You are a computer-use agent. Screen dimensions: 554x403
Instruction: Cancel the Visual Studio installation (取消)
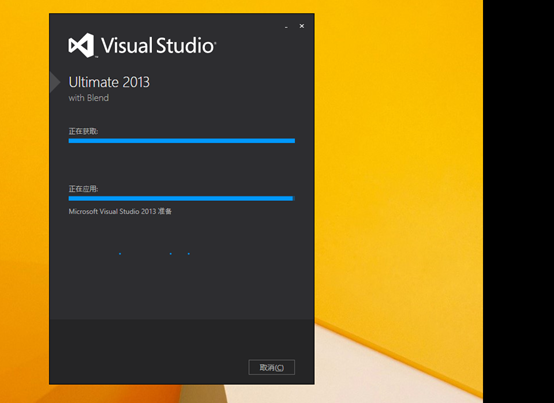point(271,367)
